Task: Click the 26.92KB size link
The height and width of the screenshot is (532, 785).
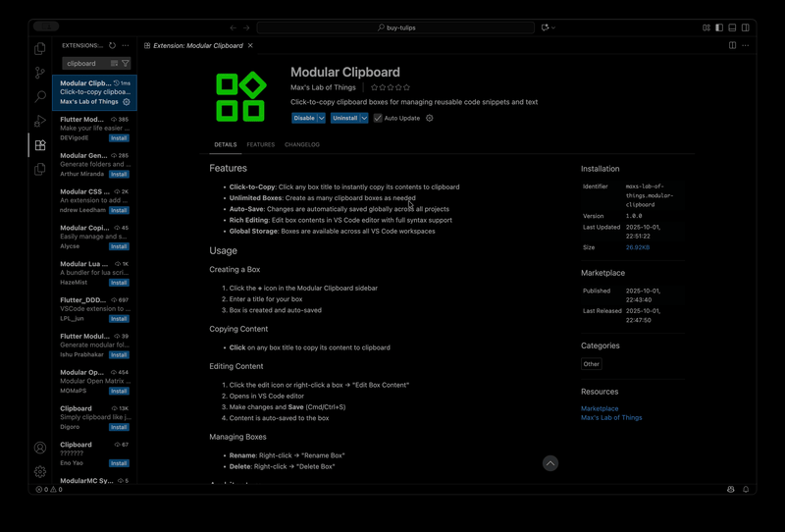Action: coord(637,247)
